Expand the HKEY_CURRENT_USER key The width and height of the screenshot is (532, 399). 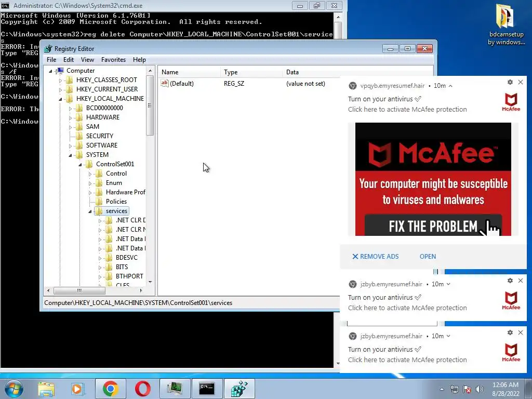coord(60,89)
